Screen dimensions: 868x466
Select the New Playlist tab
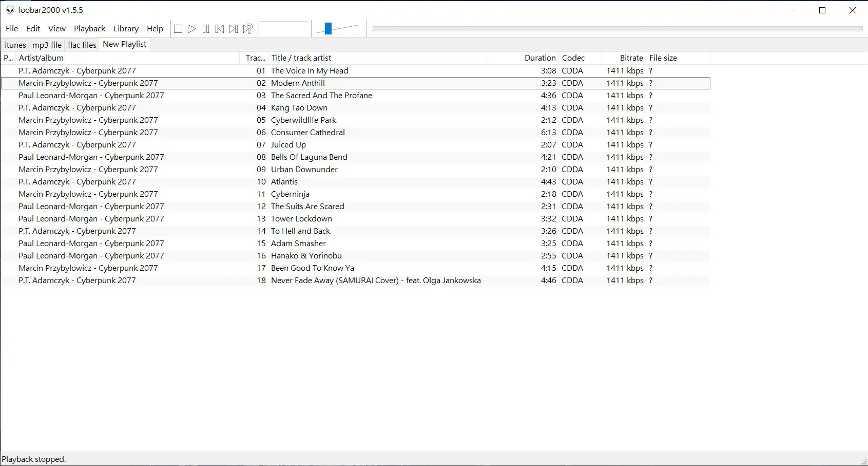click(x=125, y=44)
